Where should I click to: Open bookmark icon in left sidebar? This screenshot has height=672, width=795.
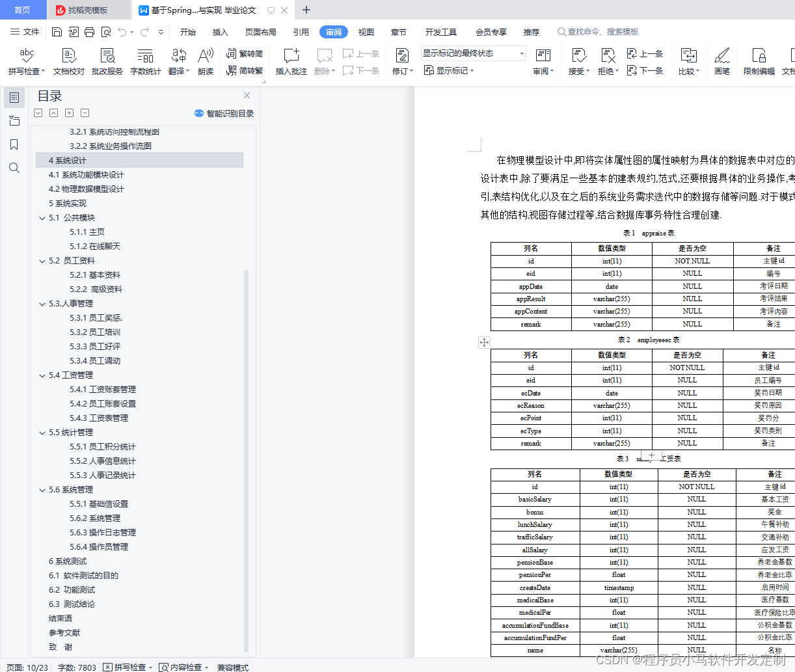(x=14, y=144)
